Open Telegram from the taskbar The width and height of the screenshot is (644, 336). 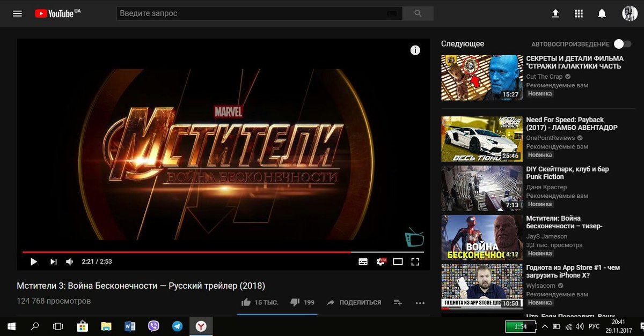point(177,326)
